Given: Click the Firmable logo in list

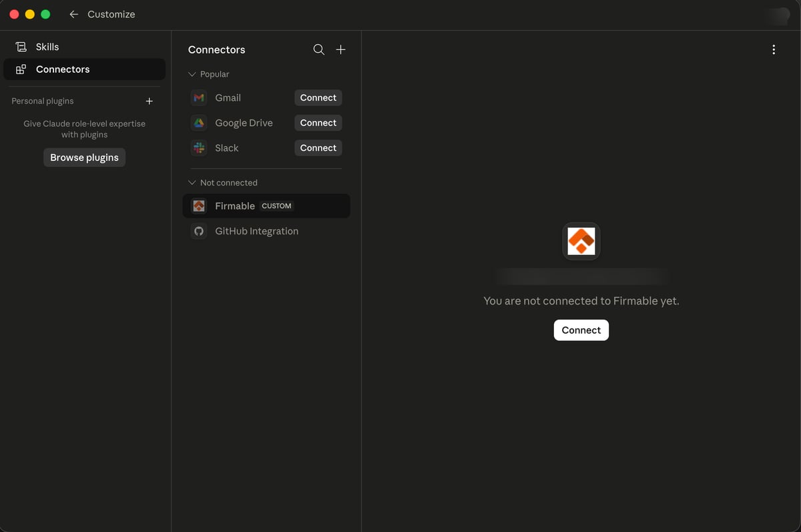Looking at the screenshot, I should coord(199,206).
